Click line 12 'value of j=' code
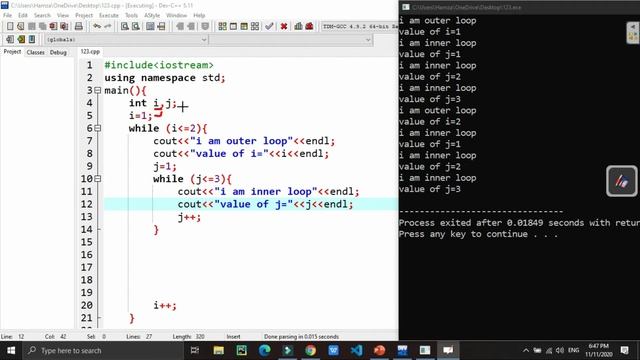Viewport: 640px width, 360px height. tap(265, 204)
